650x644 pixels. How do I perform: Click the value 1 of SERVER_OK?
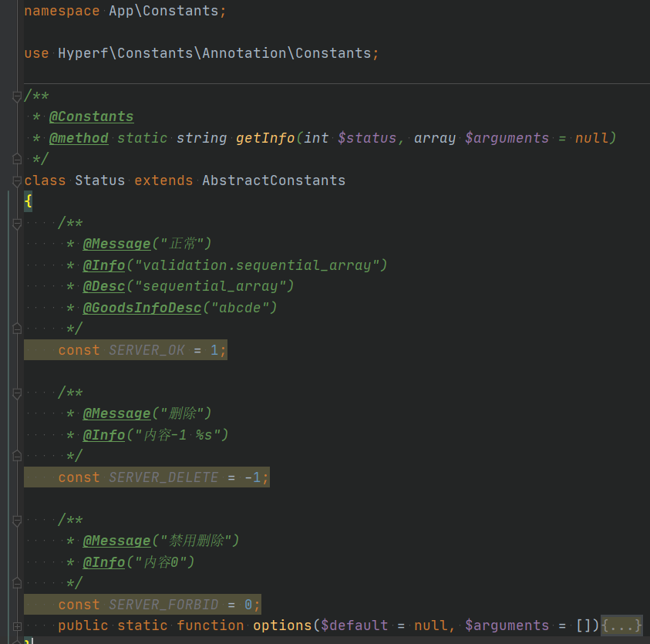214,350
